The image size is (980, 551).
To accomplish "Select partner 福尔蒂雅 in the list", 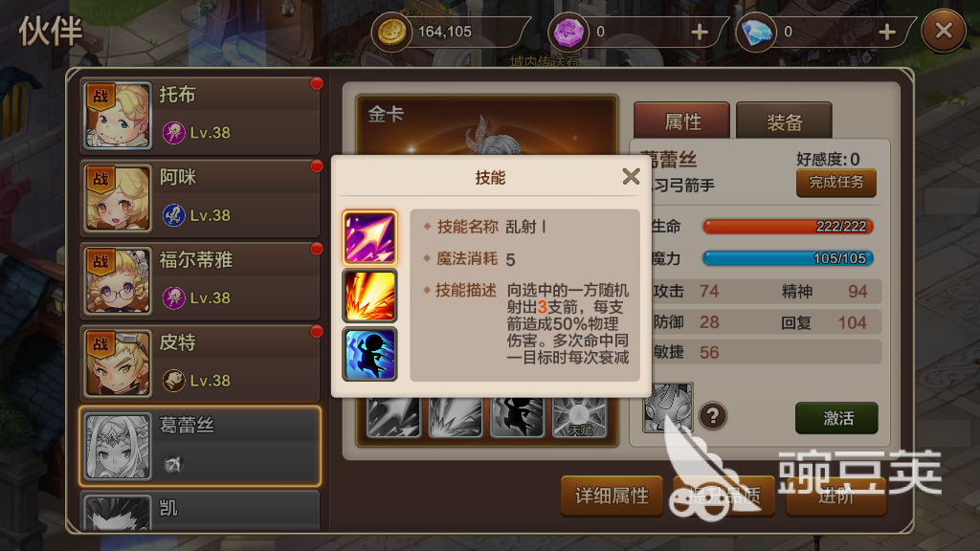I will coord(200,280).
